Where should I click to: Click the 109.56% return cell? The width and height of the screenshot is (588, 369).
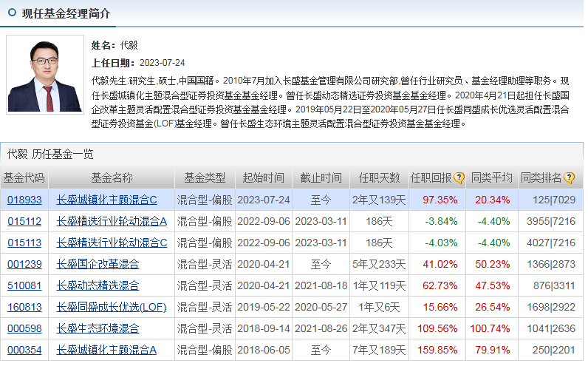[437, 328]
